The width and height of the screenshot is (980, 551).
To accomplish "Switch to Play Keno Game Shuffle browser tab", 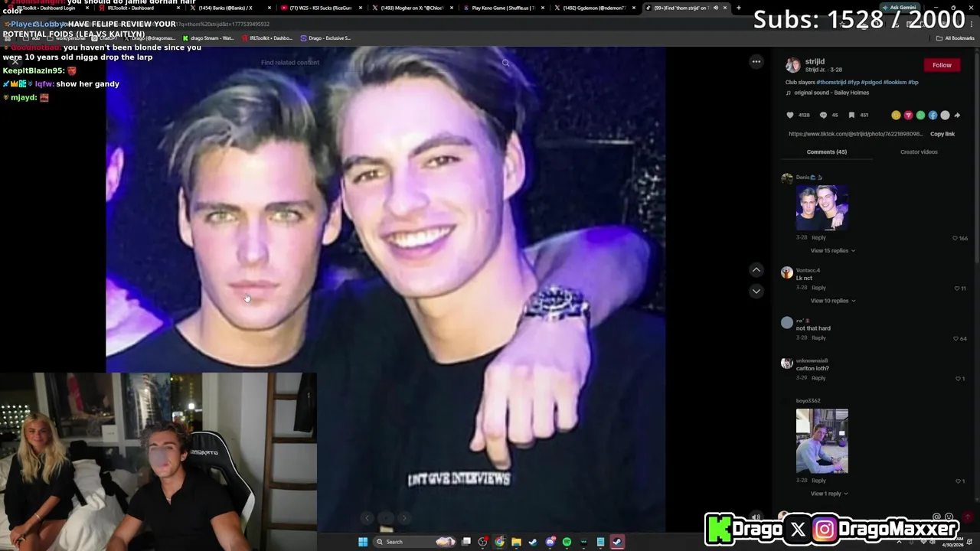I will point(503,8).
